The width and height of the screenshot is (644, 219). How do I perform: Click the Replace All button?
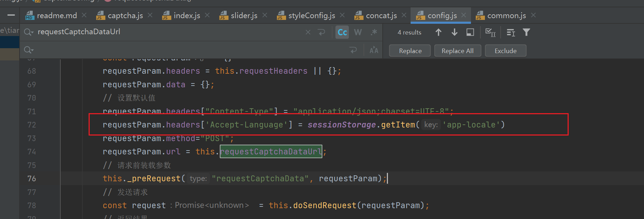click(458, 51)
